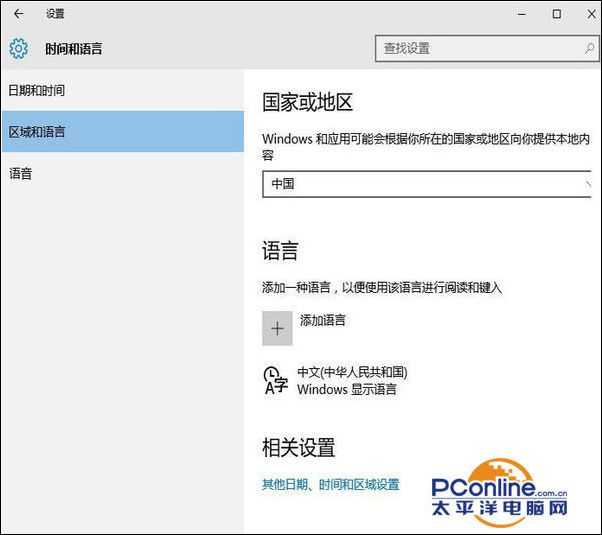Focus the 查找设置 search box
Viewport: 602px width, 535px height.
(x=484, y=48)
